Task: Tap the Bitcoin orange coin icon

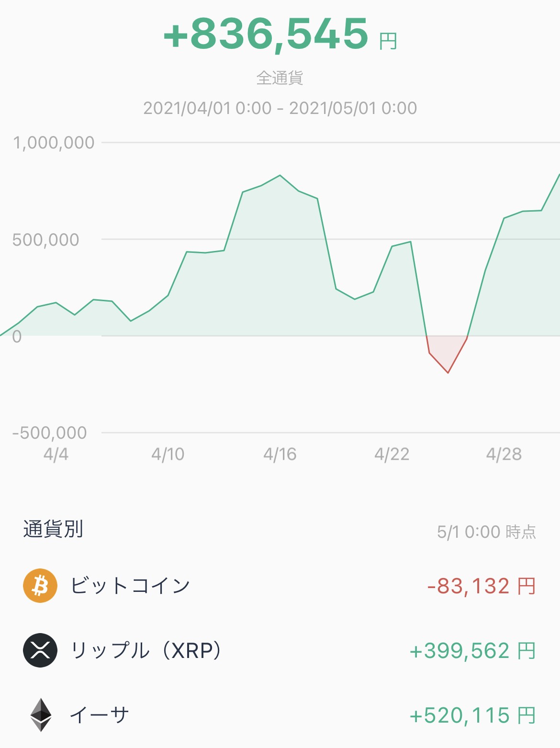Action: click(x=40, y=586)
